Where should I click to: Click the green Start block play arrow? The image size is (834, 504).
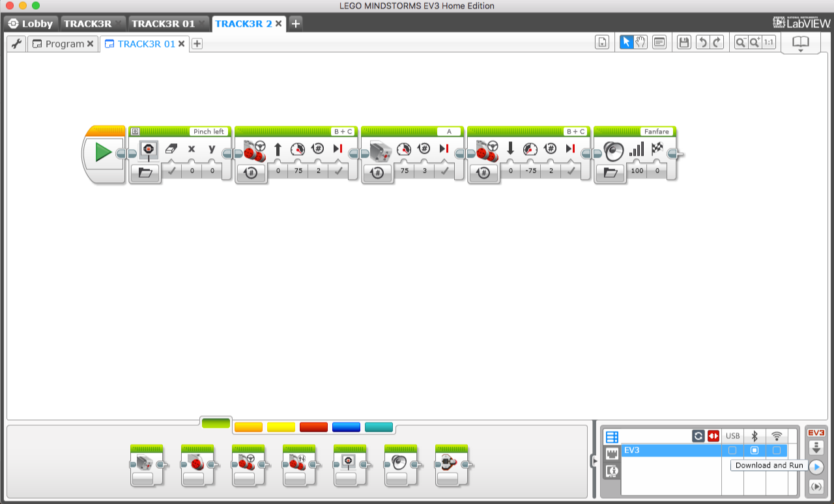103,152
